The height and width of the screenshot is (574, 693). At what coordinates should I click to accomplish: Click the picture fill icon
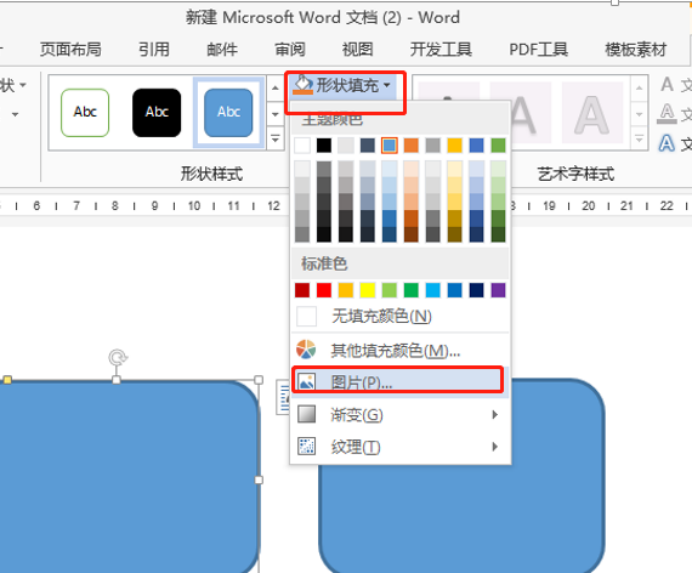307,382
